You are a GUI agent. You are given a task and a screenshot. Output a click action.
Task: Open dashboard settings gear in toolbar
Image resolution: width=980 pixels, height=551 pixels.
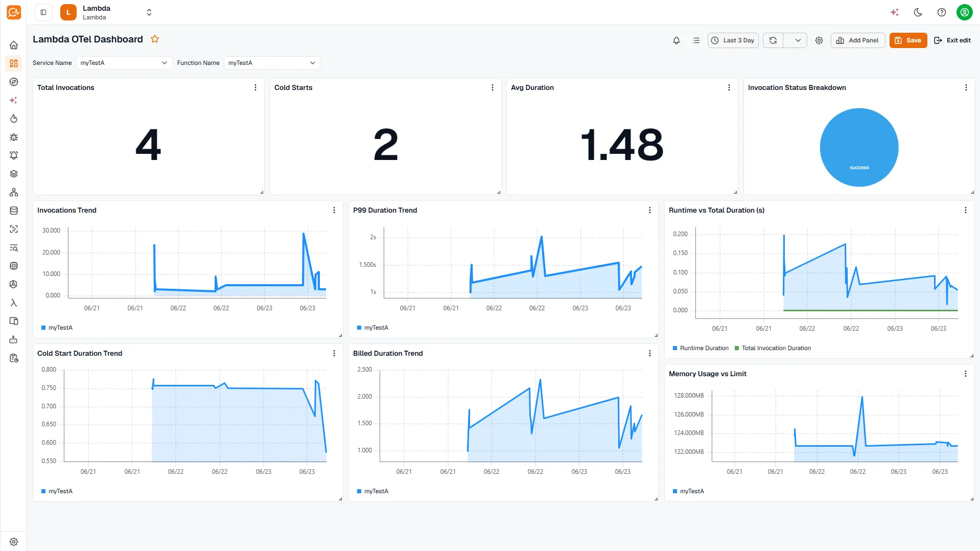[819, 40]
